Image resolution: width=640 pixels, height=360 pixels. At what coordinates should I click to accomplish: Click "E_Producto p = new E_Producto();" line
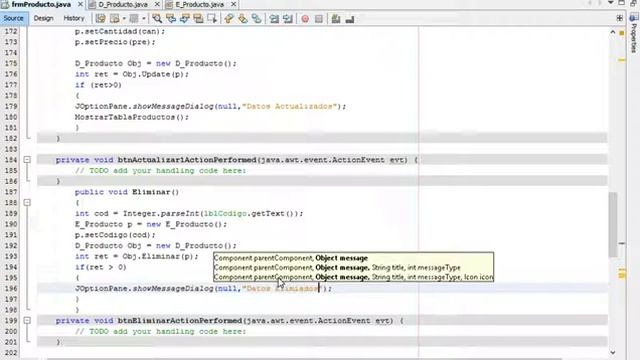pyautogui.click(x=151, y=224)
